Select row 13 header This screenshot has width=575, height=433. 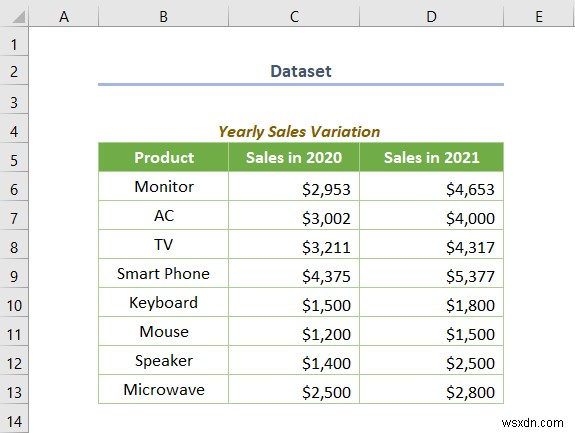click(14, 390)
